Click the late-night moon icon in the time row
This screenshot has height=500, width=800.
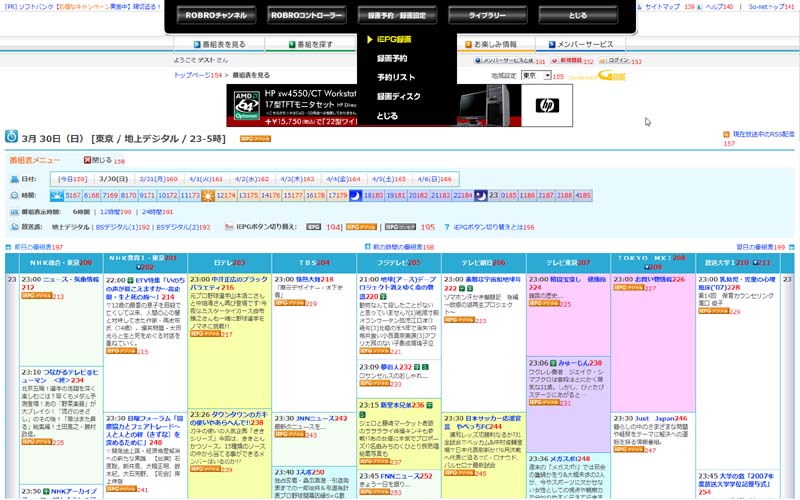(x=481, y=195)
